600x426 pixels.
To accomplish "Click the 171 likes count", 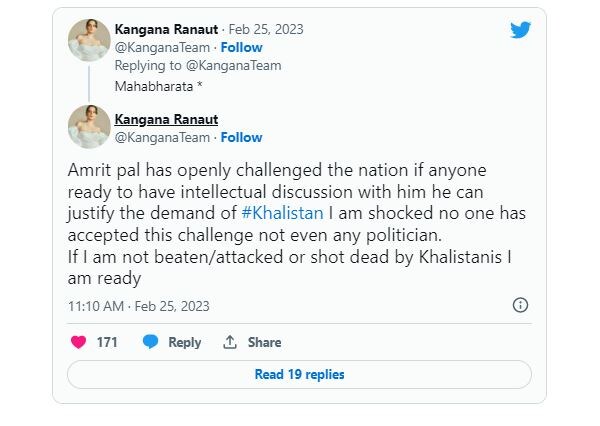I will (x=107, y=342).
